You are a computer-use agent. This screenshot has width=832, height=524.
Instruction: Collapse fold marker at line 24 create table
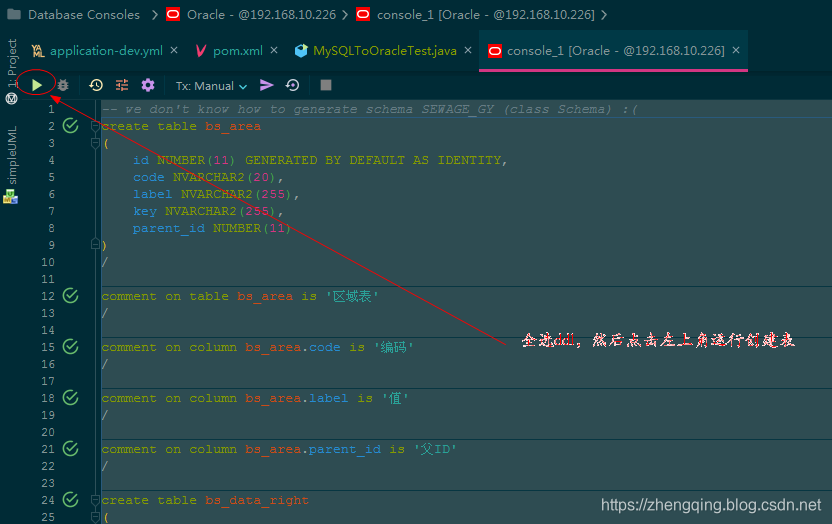[x=95, y=500]
